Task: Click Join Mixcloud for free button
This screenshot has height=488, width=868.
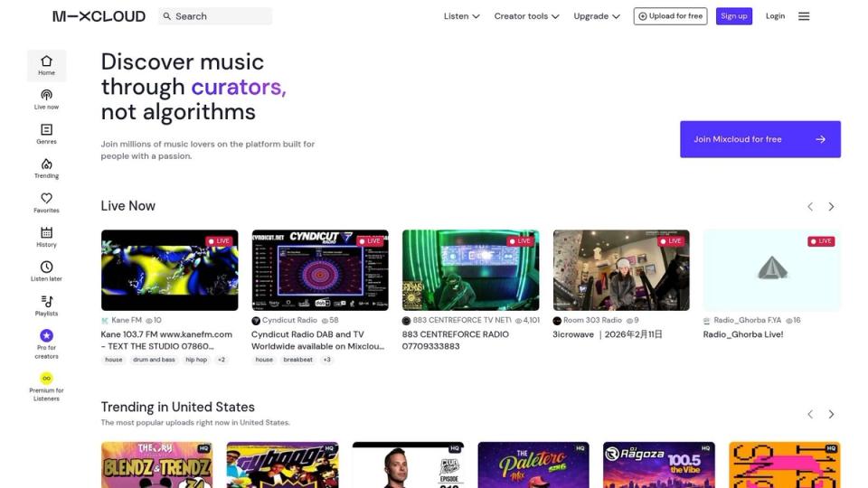Action: click(760, 139)
